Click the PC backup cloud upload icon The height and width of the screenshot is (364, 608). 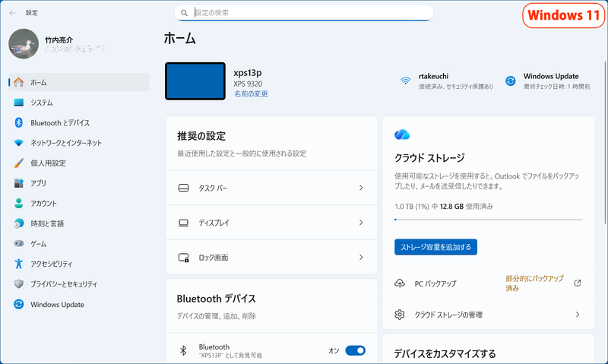pyautogui.click(x=400, y=283)
